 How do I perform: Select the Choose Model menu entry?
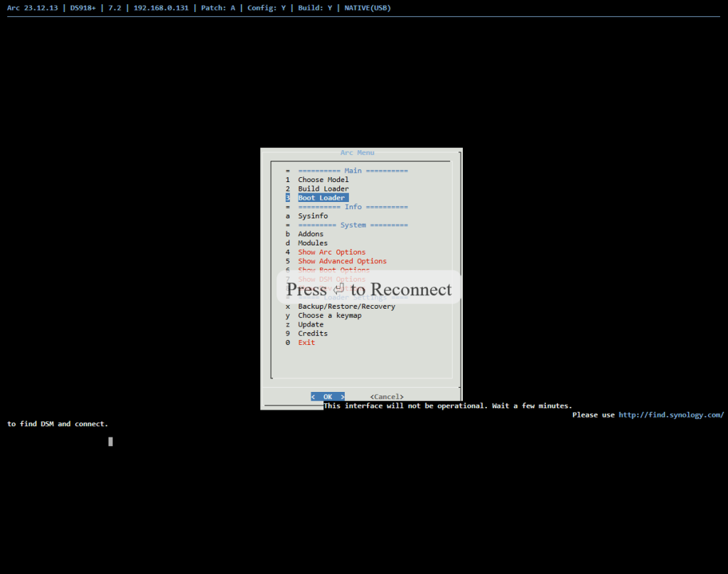[323, 180]
